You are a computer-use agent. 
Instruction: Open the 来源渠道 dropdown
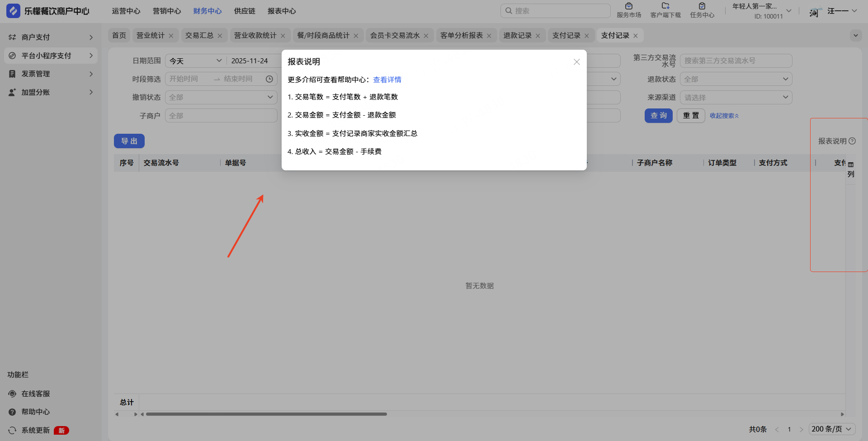coord(736,97)
